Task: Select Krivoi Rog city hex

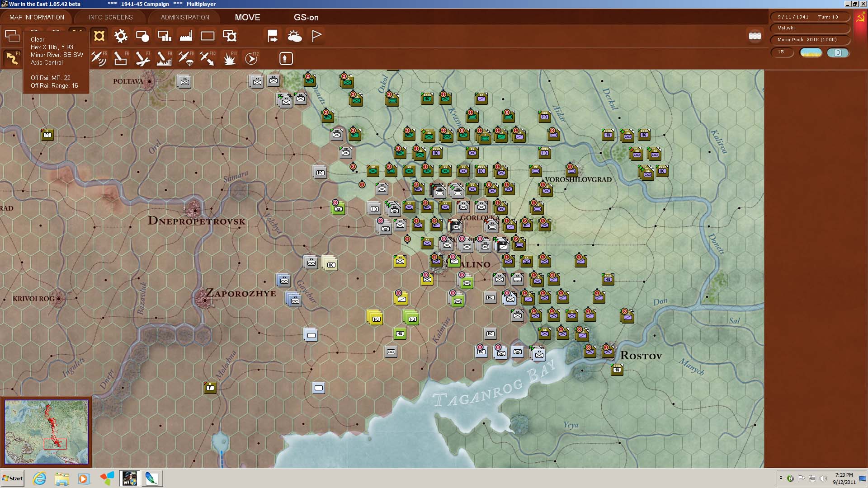Action: (58, 299)
